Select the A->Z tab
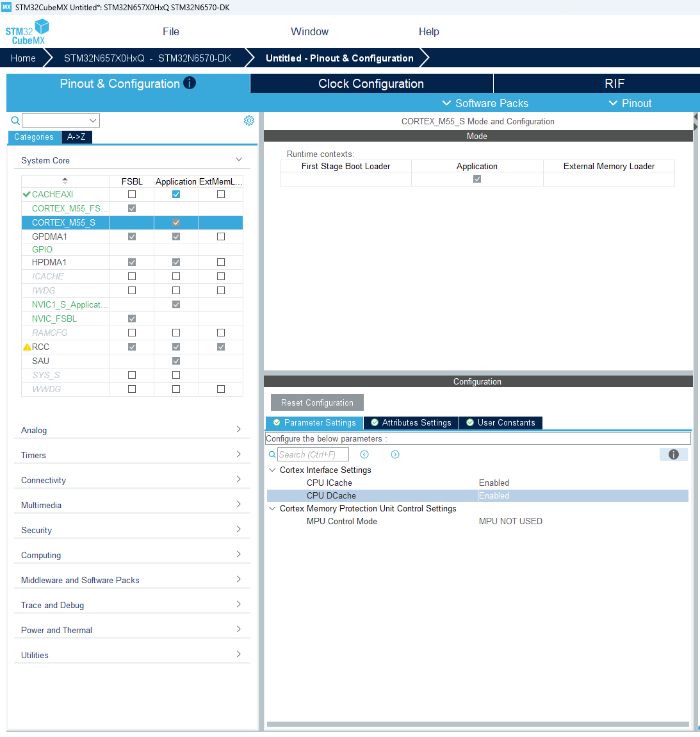Viewport: 700px width, 737px height. pos(76,137)
